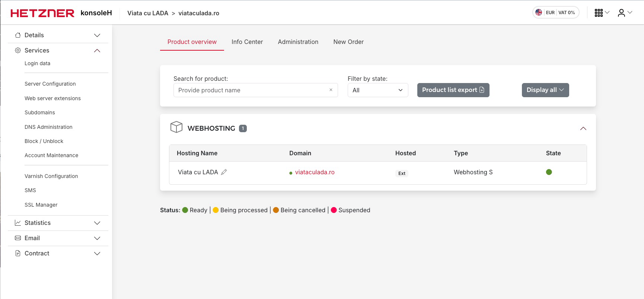Click the green state dot in the State column
The width and height of the screenshot is (644, 299).
[549, 172]
